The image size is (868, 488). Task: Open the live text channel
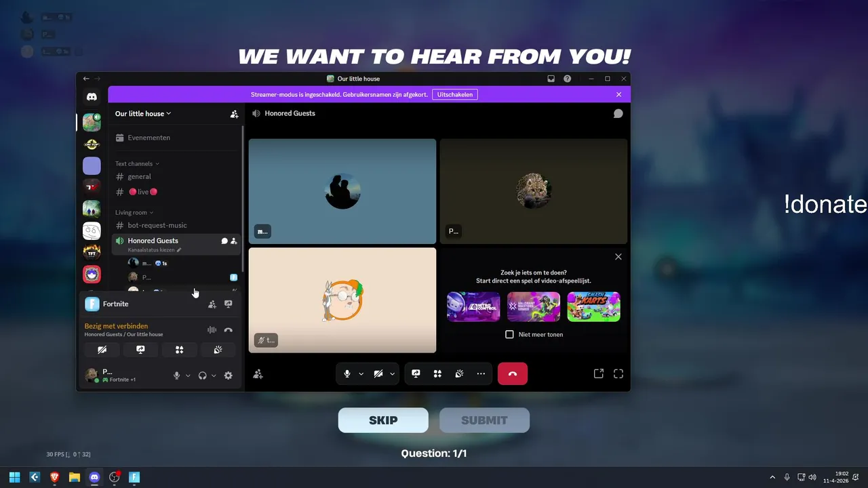[176, 192]
